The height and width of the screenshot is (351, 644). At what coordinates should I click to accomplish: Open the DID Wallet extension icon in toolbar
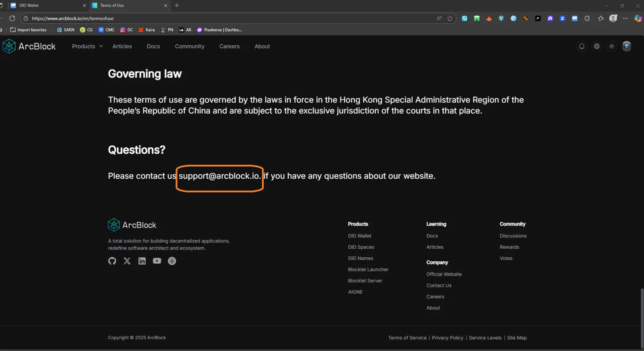575,18
